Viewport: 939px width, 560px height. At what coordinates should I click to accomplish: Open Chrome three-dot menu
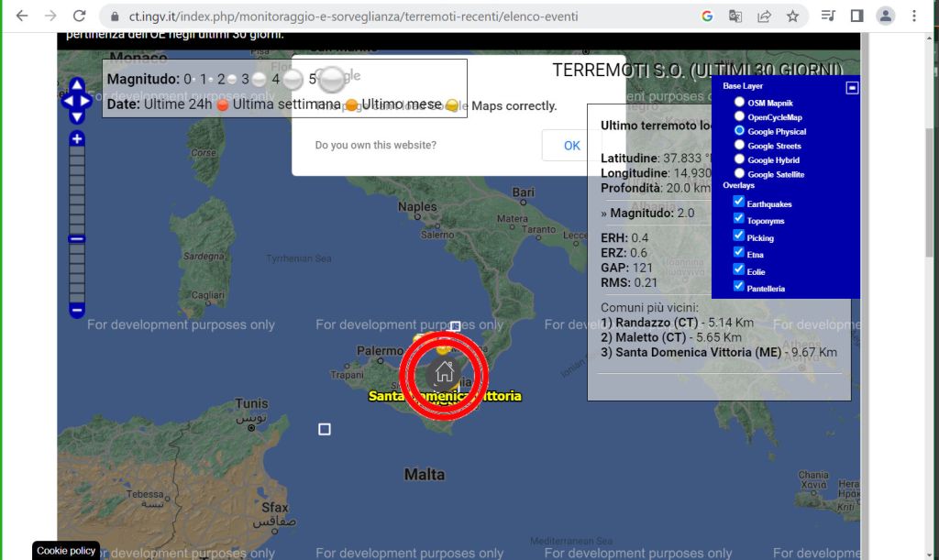[x=914, y=16]
